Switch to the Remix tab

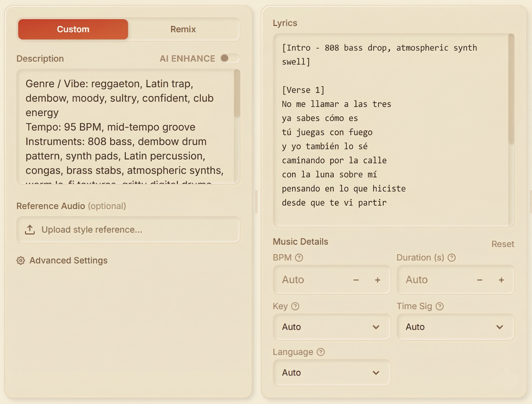point(183,29)
